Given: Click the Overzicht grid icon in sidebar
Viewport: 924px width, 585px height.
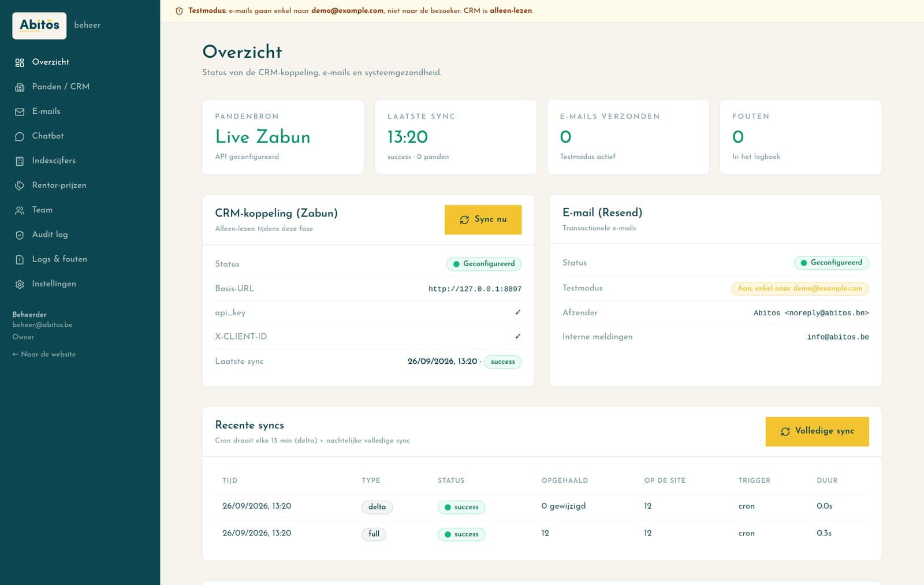Looking at the screenshot, I should coord(20,62).
